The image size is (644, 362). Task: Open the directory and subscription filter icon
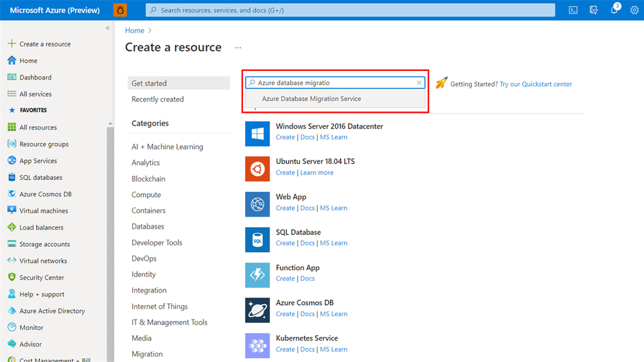coord(594,10)
